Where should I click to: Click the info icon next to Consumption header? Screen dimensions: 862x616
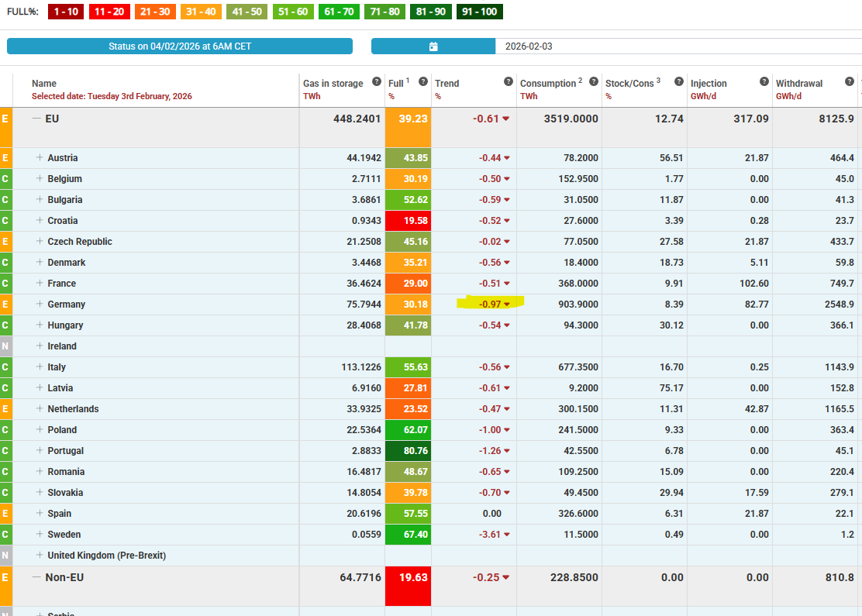(593, 81)
